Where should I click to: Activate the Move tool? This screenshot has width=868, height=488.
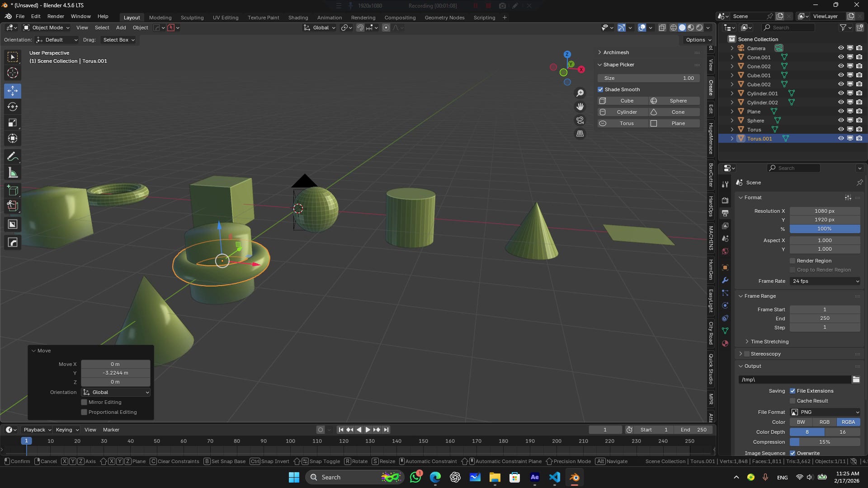click(13, 91)
